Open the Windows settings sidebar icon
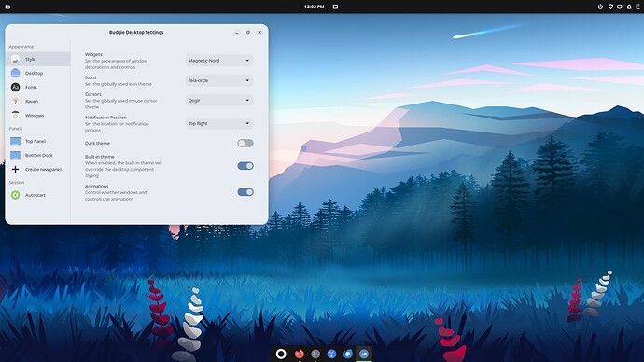 coord(15,116)
